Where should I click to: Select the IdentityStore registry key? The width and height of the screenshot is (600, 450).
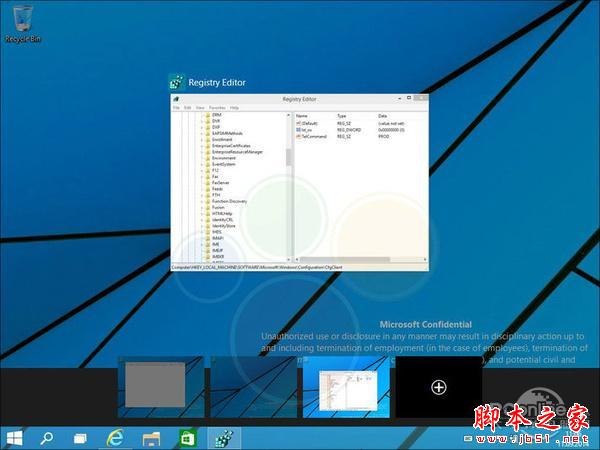(x=224, y=226)
